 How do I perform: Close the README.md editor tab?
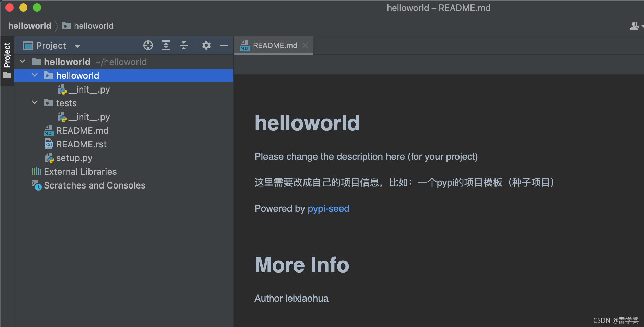(305, 45)
